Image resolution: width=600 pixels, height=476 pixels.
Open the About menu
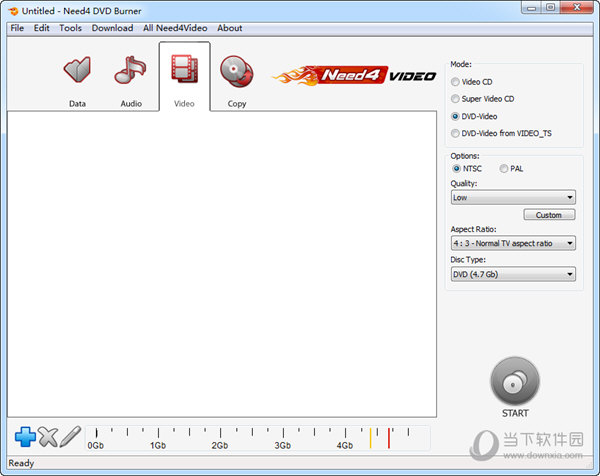tap(230, 28)
